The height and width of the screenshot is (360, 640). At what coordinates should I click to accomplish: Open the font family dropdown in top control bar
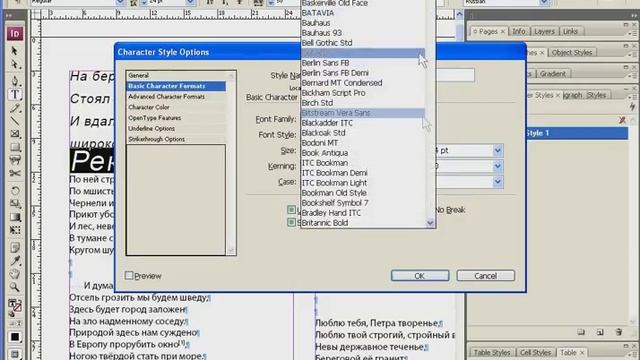[x=120, y=2]
